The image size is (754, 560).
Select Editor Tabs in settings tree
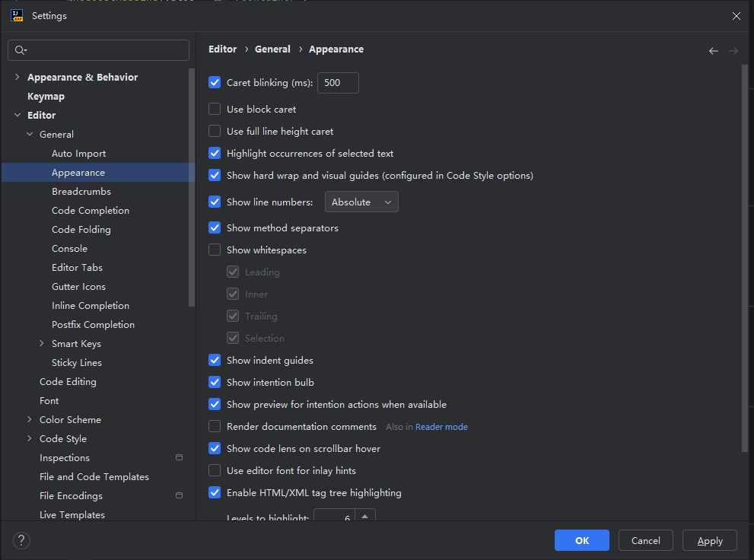[77, 267]
